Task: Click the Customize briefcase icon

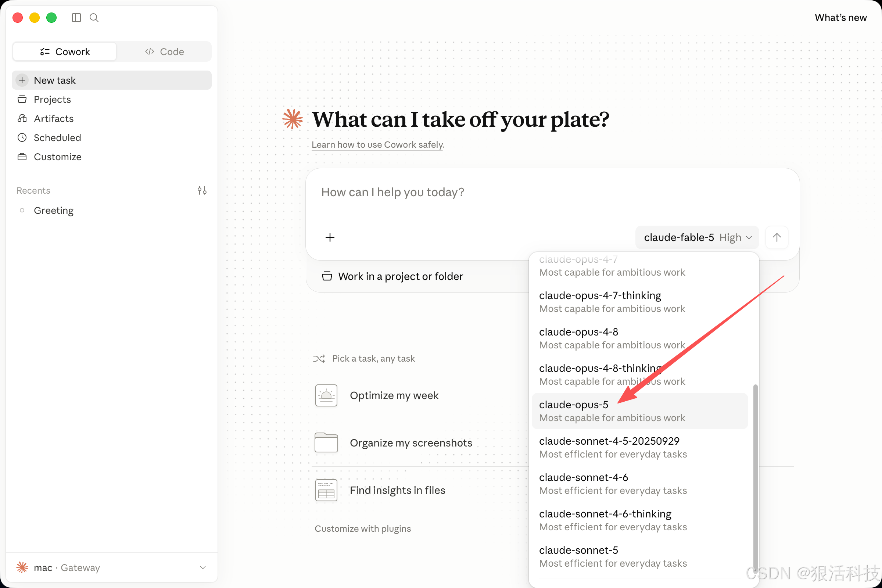Action: [x=22, y=157]
